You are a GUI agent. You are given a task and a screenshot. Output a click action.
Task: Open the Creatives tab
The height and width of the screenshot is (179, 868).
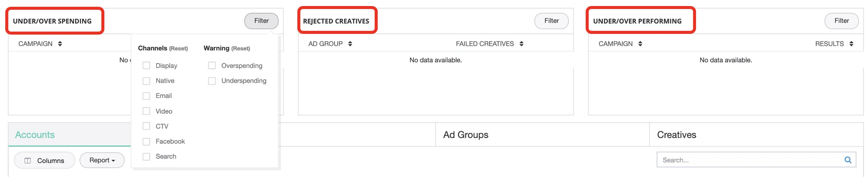(677, 135)
